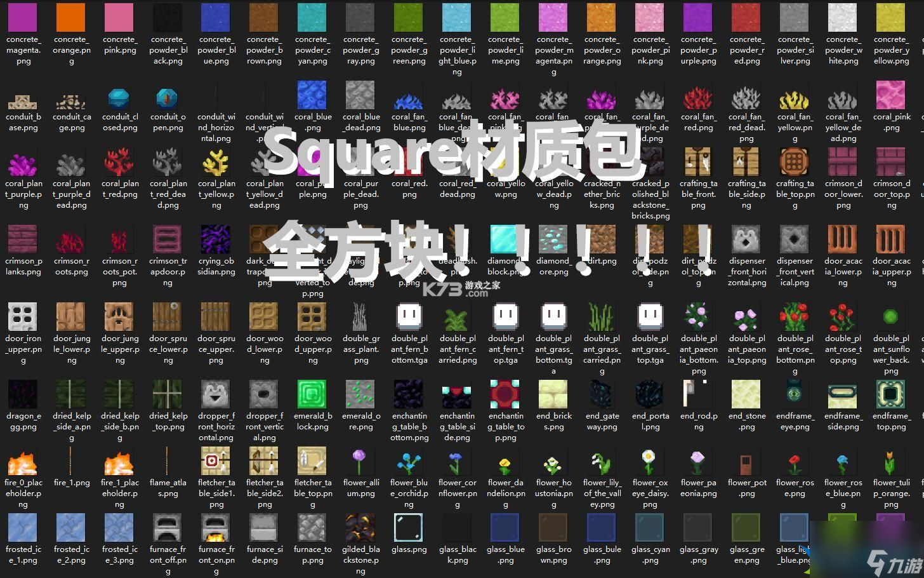This screenshot has height=578, width=924.
Task: Click frosted_ice_1.png icon
Action: [x=23, y=528]
